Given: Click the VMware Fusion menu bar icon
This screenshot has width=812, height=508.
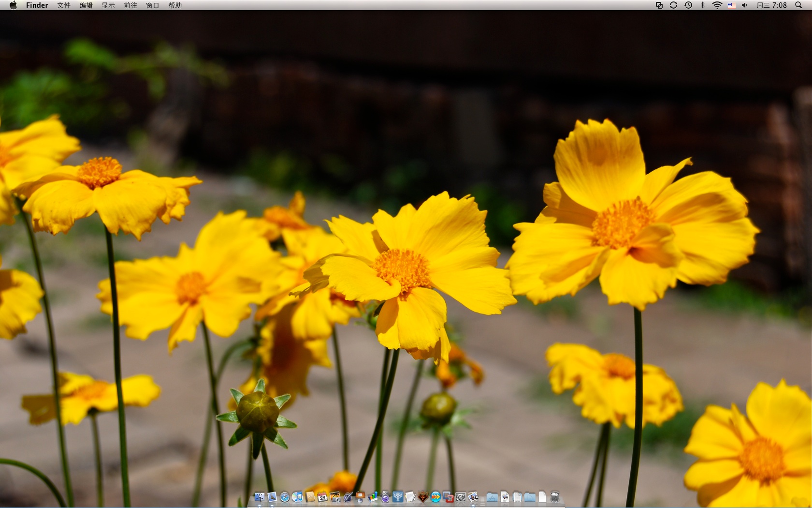Looking at the screenshot, I should (659, 5).
